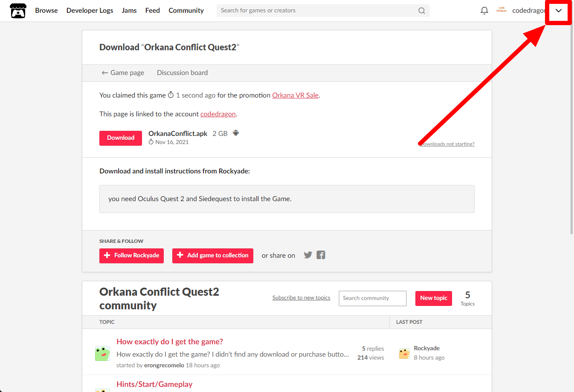Open the Jams page
The height and width of the screenshot is (392, 574).
coord(129,10)
